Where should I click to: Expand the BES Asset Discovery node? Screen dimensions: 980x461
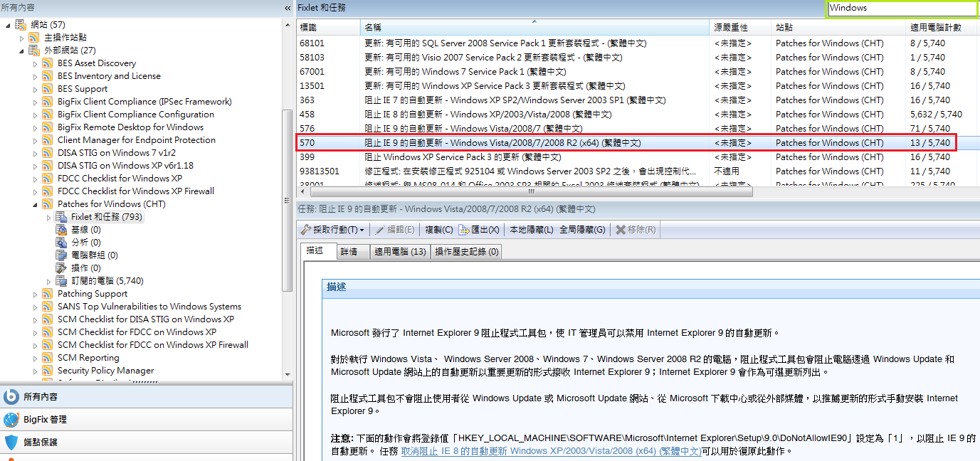point(36,63)
